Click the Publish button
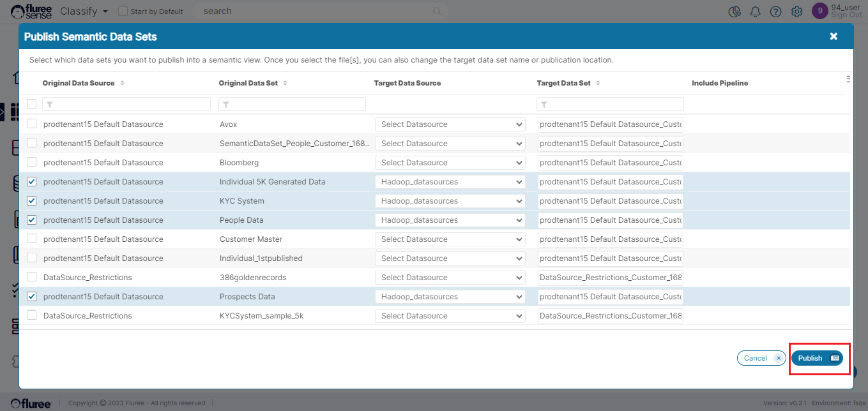This screenshot has width=868, height=411. [x=817, y=358]
